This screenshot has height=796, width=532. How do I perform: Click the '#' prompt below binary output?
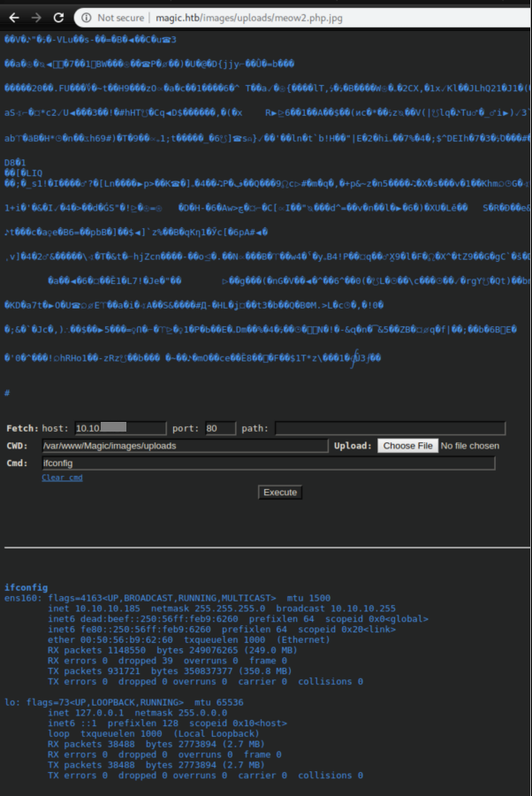coord(7,392)
